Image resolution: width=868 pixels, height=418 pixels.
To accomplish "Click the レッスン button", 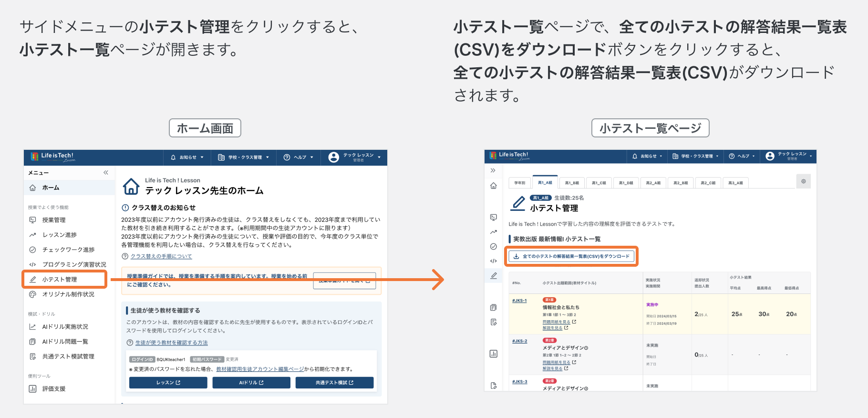I will pos(168,383).
